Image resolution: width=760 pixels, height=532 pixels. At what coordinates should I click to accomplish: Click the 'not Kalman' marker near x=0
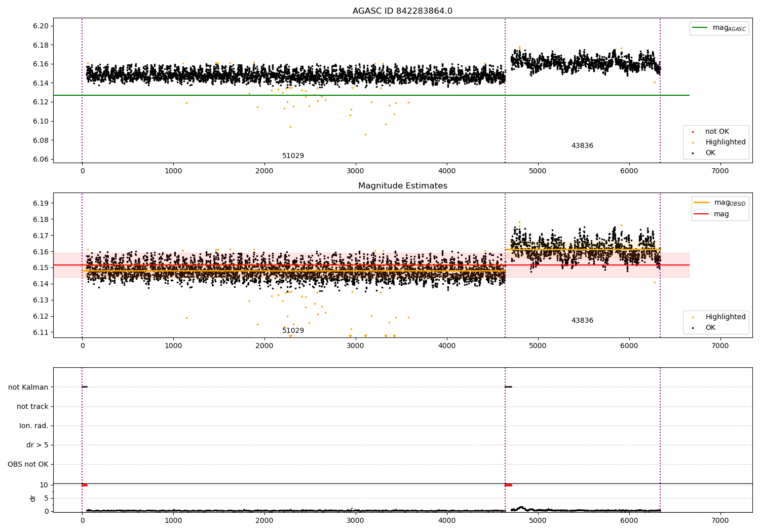[x=85, y=387]
